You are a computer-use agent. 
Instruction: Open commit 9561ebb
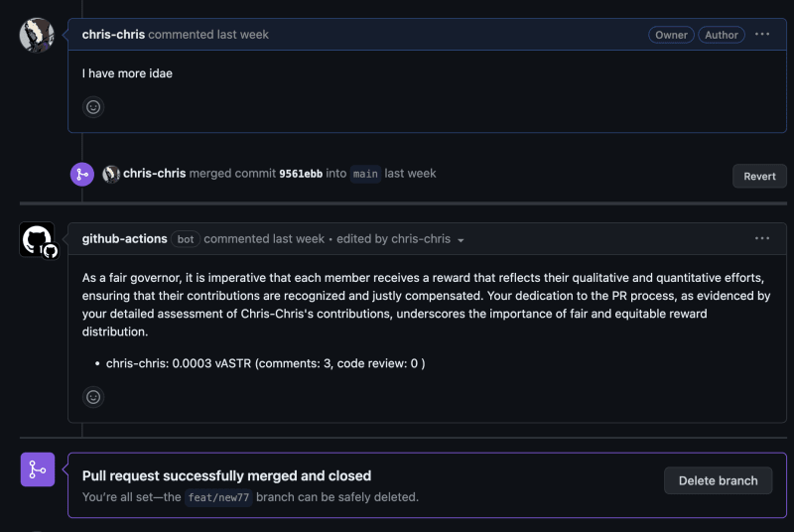click(x=300, y=174)
